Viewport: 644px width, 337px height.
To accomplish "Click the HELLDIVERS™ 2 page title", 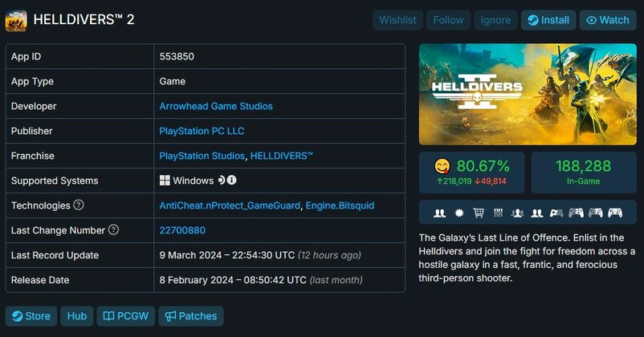I will pyautogui.click(x=84, y=20).
